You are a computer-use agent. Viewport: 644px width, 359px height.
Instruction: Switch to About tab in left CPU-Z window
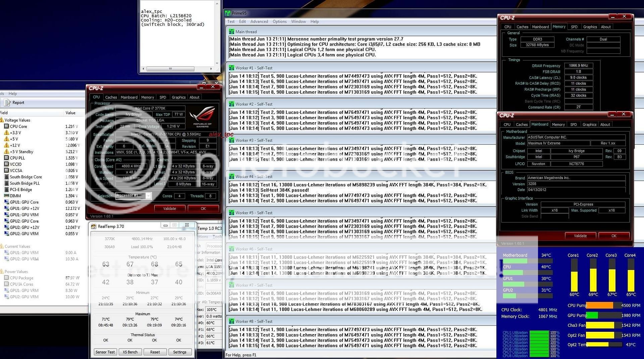coord(195,97)
